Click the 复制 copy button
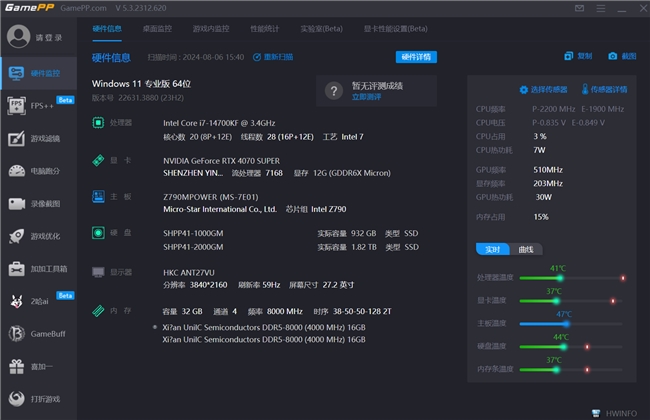The image size is (650, 420). (578, 56)
